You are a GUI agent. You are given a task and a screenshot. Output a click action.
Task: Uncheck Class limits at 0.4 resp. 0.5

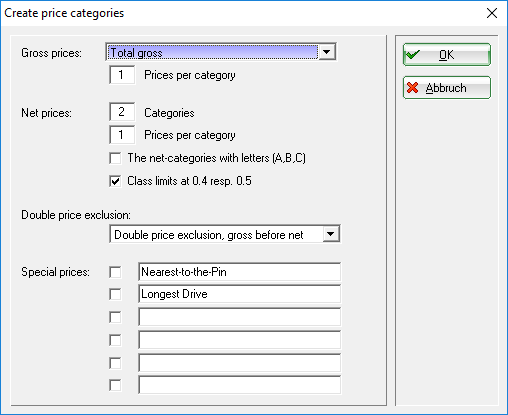click(115, 181)
